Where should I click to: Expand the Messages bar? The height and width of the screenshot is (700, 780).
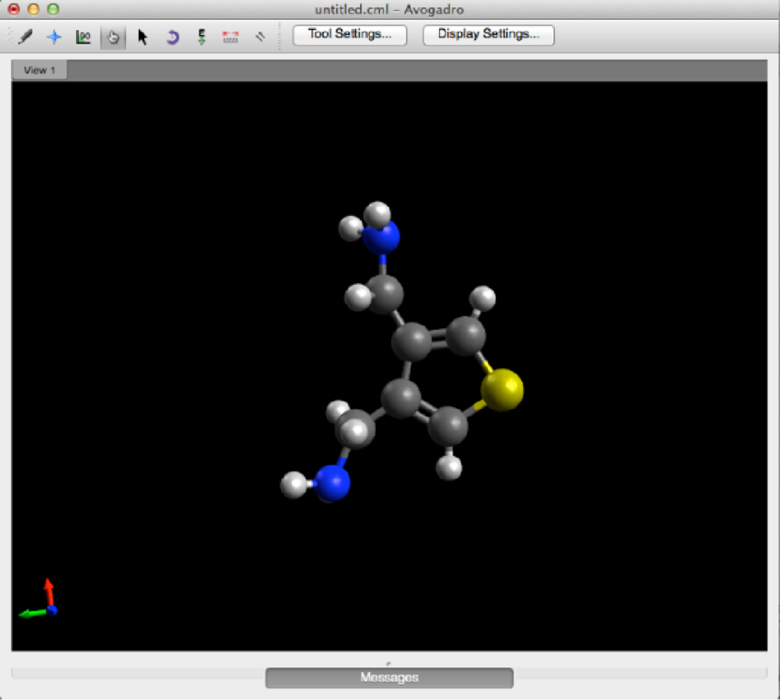[x=389, y=677]
